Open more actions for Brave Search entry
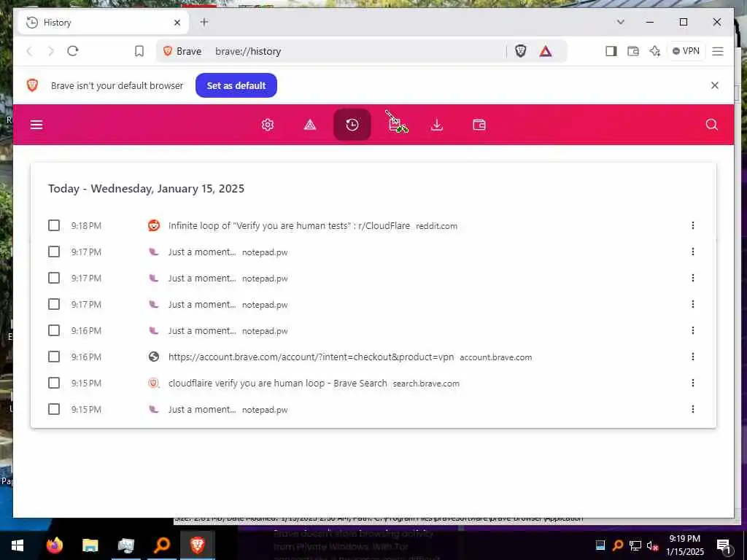The width and height of the screenshot is (747, 560). tap(693, 383)
